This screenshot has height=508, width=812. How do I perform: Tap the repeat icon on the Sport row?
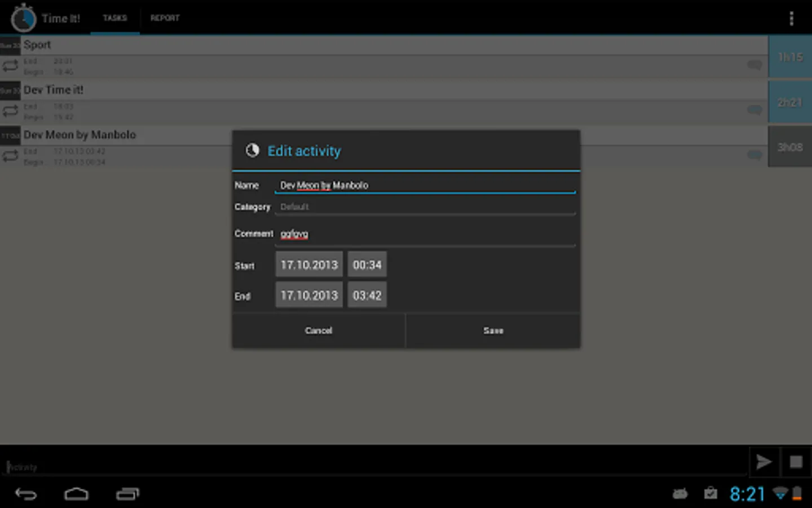10,65
